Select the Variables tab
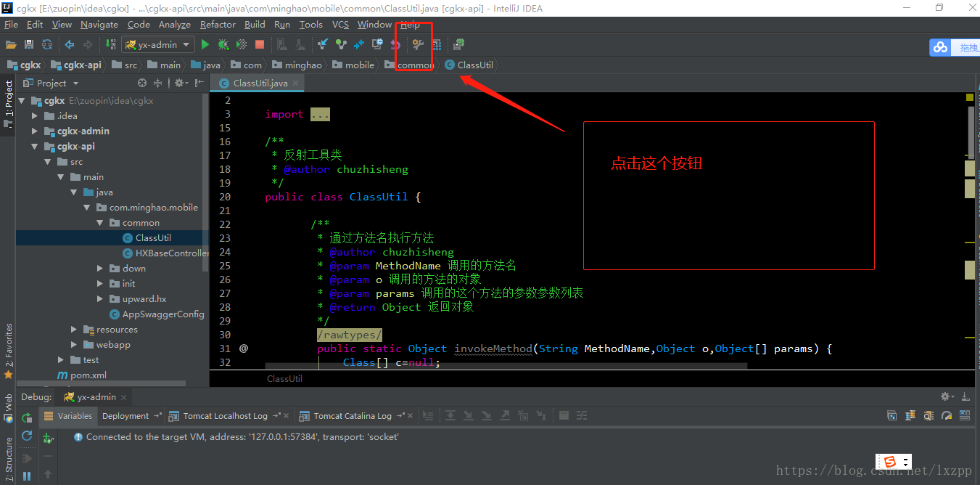This screenshot has width=980, height=485. point(69,416)
